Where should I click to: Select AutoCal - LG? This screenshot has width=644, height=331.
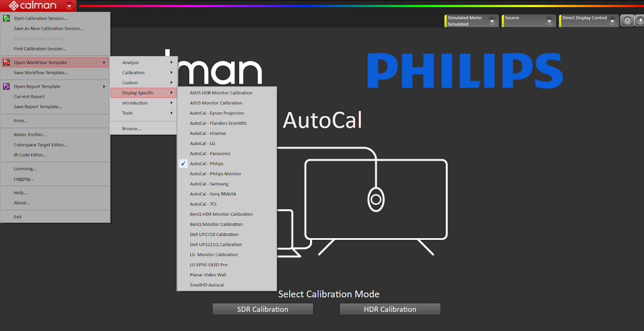pos(227,143)
